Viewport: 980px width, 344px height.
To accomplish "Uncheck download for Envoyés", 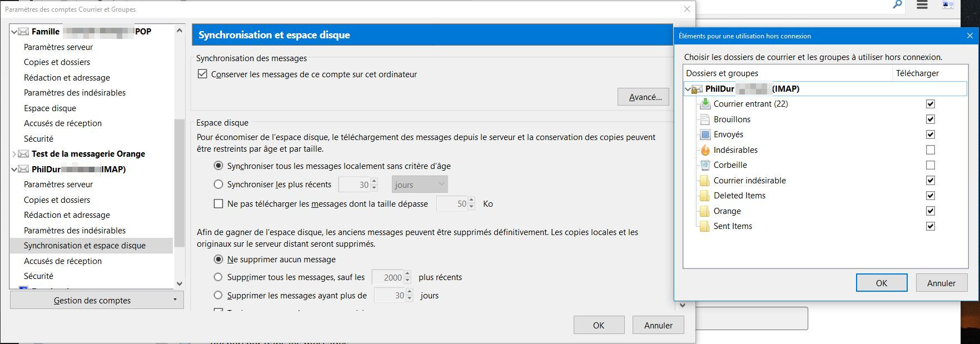I will (x=931, y=134).
